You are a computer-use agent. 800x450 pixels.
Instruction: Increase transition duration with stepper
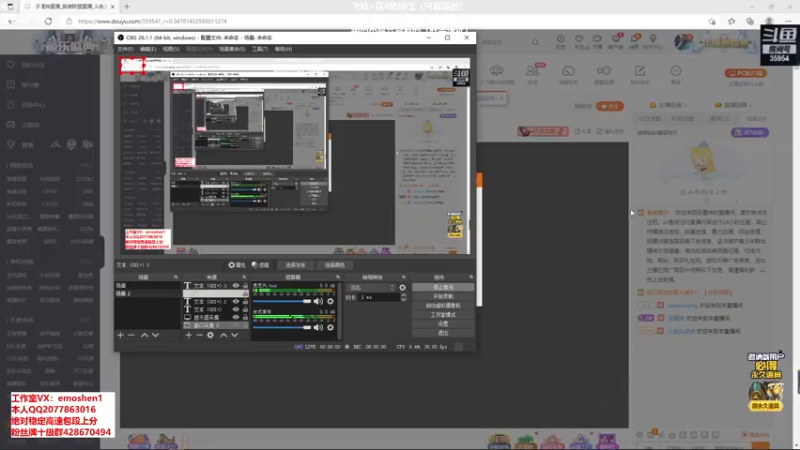tap(404, 295)
